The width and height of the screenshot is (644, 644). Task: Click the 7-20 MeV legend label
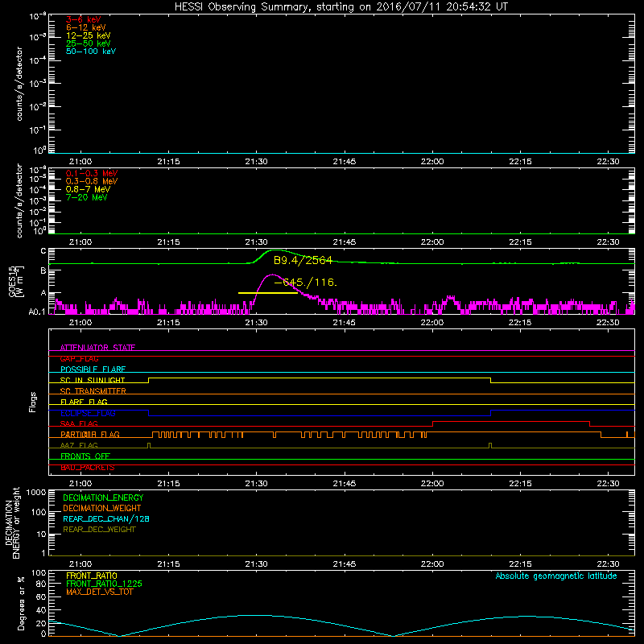point(86,197)
